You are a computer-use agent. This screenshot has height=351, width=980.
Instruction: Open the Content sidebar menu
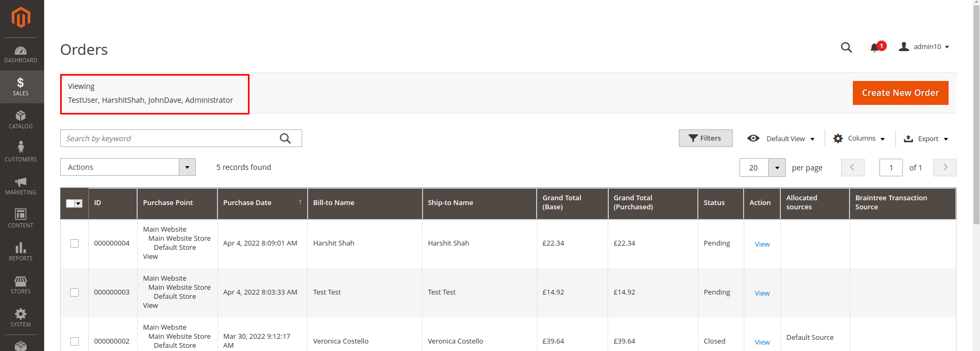(21, 218)
